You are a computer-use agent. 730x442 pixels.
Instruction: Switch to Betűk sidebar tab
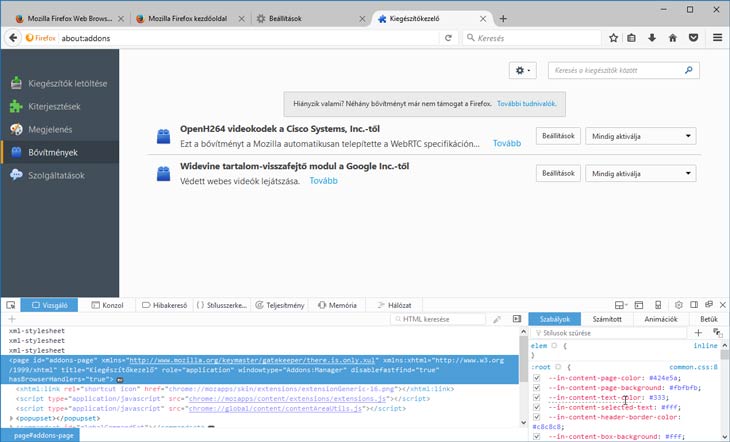click(x=709, y=319)
